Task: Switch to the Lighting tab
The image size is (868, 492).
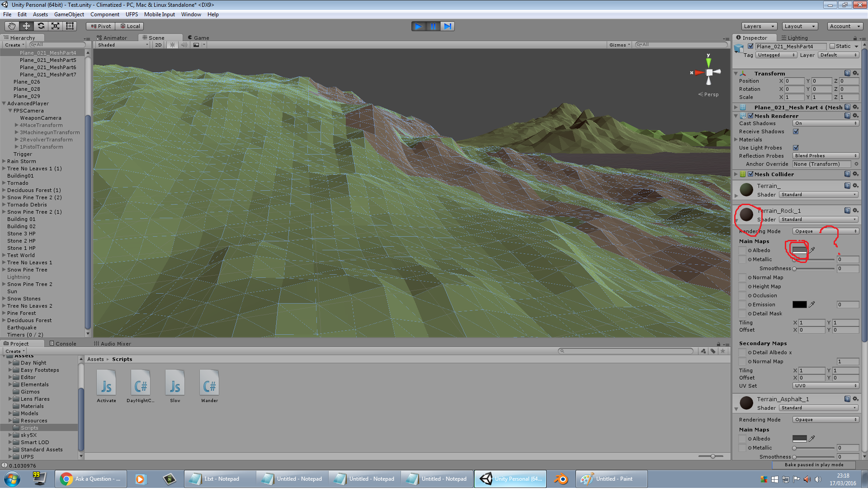Action: coord(794,38)
